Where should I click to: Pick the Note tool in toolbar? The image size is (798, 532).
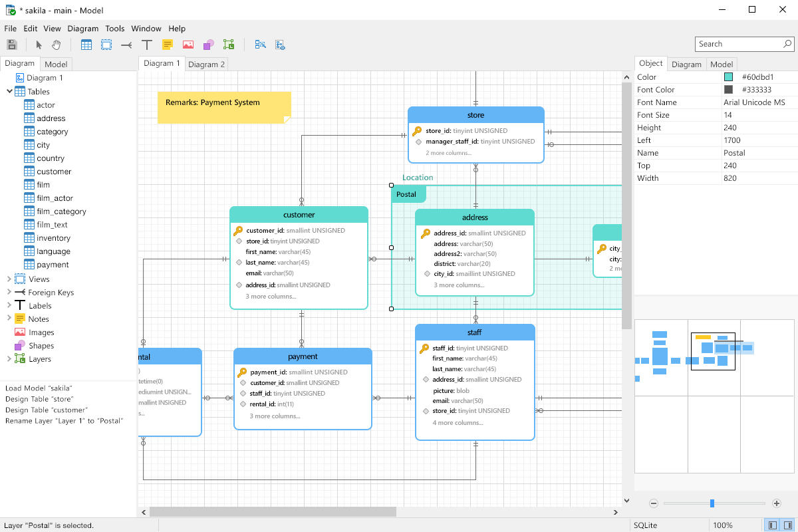[168, 45]
